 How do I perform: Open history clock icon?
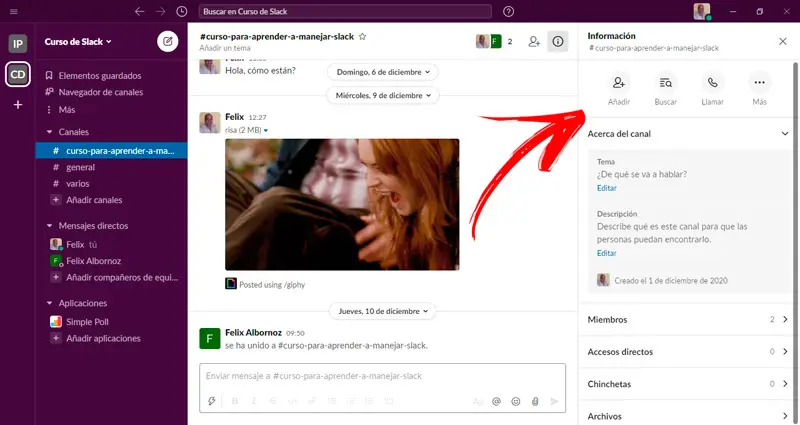coord(182,11)
